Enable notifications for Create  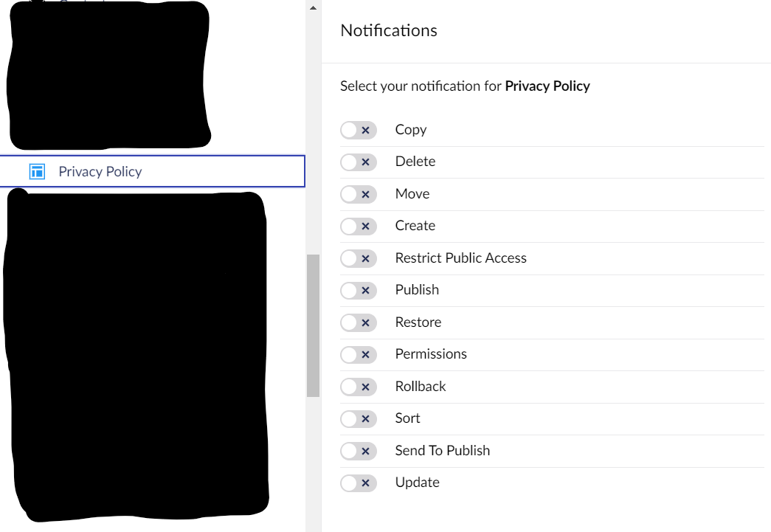click(359, 226)
